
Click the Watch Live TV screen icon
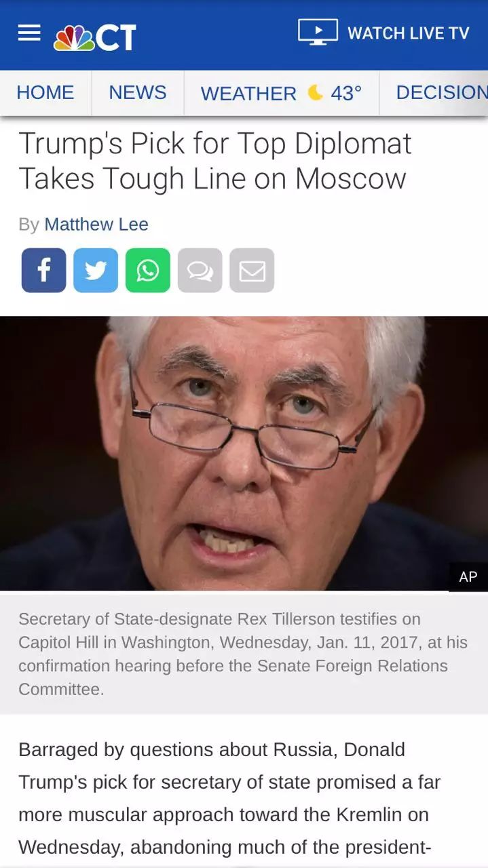click(318, 33)
